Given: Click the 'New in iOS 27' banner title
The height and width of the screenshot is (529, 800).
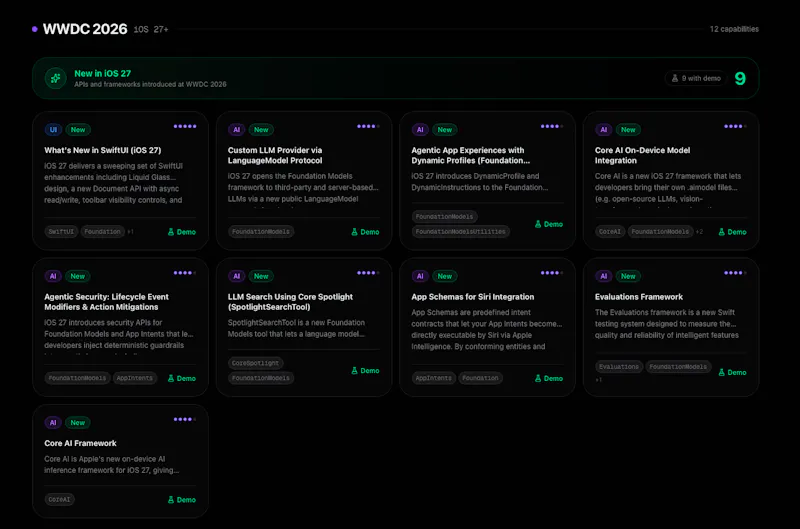Looking at the screenshot, I should coord(103,73).
